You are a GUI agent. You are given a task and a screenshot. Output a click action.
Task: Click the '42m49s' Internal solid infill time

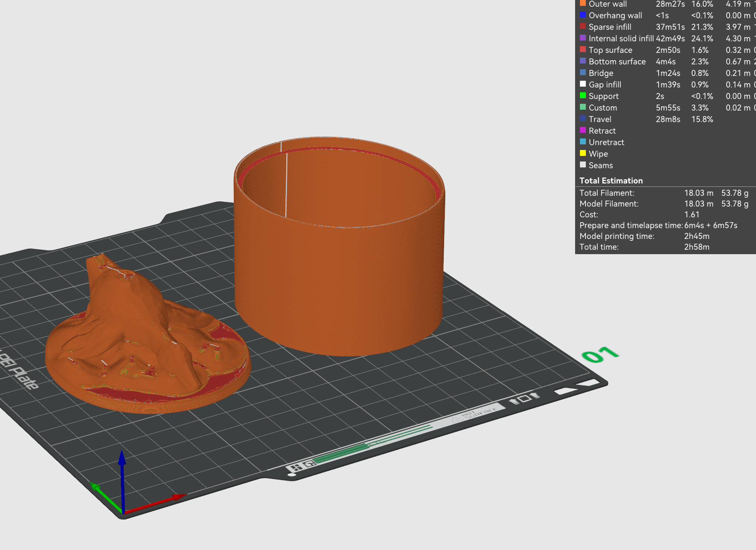click(x=670, y=39)
